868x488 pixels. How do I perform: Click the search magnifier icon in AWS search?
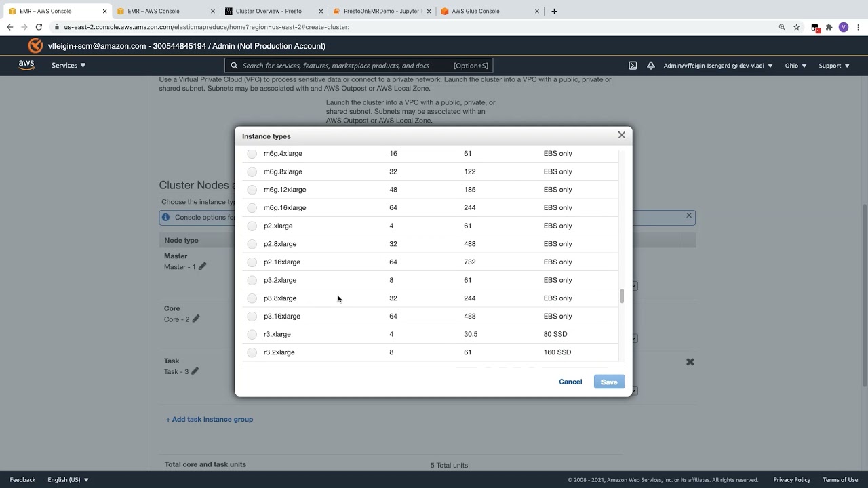(x=235, y=66)
